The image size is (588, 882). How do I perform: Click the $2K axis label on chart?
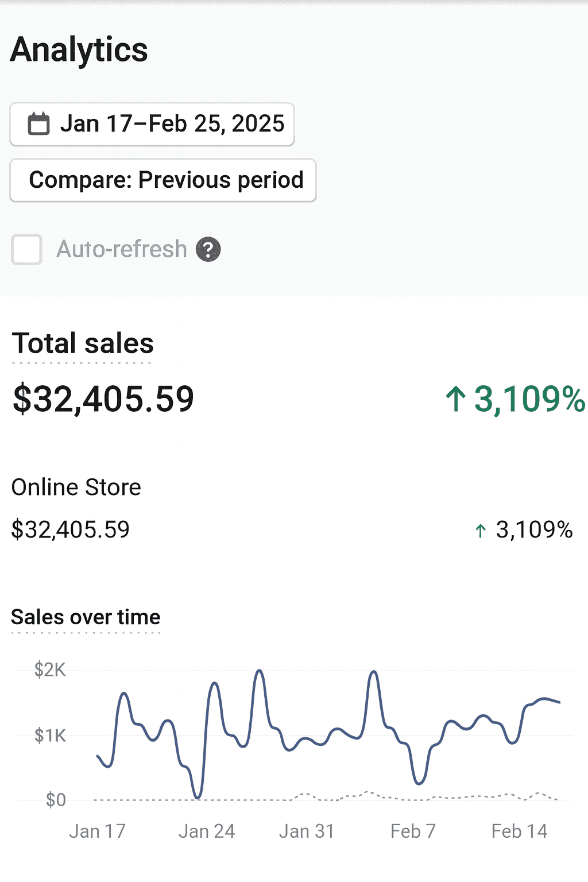(51, 670)
